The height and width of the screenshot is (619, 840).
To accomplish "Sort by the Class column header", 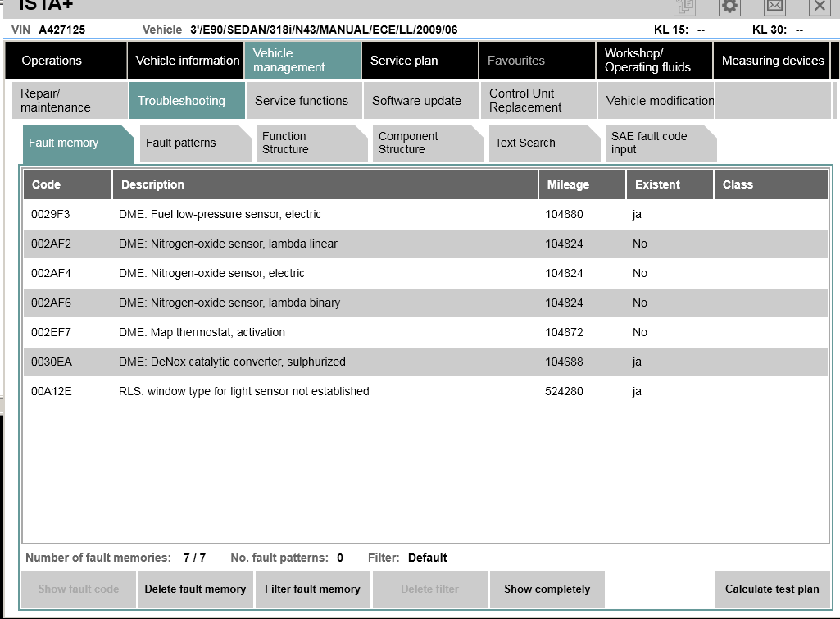I will pos(771,184).
